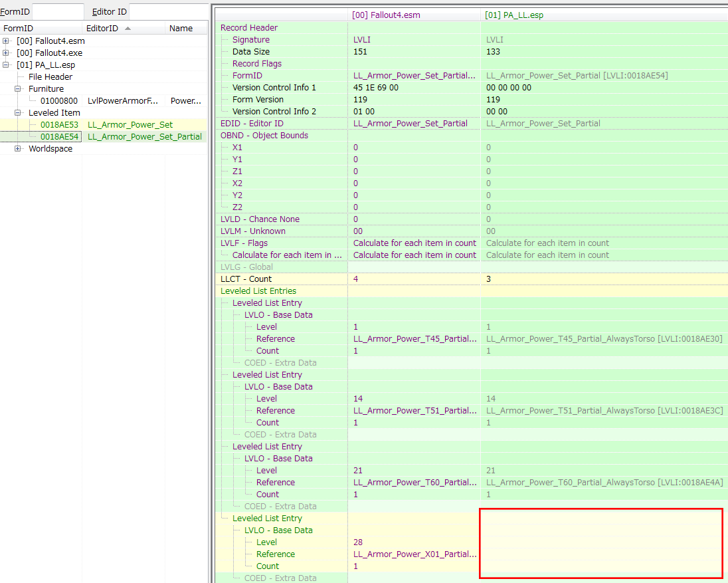Select the Form Version row label
Viewport: 728px width, 583px height.
pos(258,100)
